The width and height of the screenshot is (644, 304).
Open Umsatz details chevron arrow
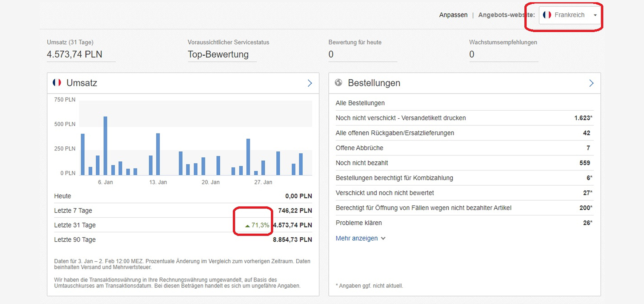[309, 83]
